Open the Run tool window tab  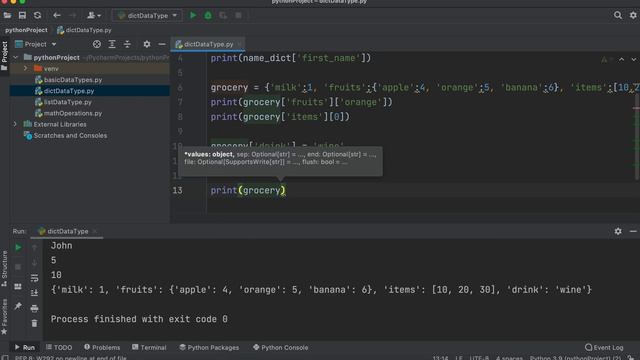pyautogui.click(x=24, y=347)
